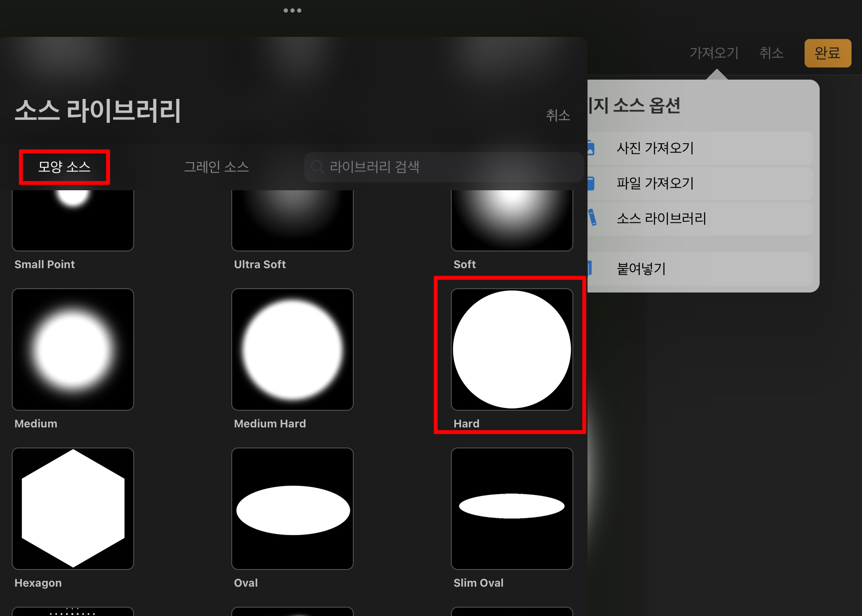Select the Medium Hard shape thumbnail
The width and height of the screenshot is (862, 616).
click(x=293, y=349)
